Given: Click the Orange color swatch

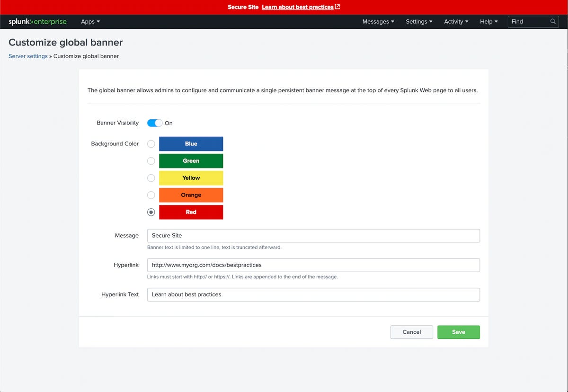Looking at the screenshot, I should (191, 195).
